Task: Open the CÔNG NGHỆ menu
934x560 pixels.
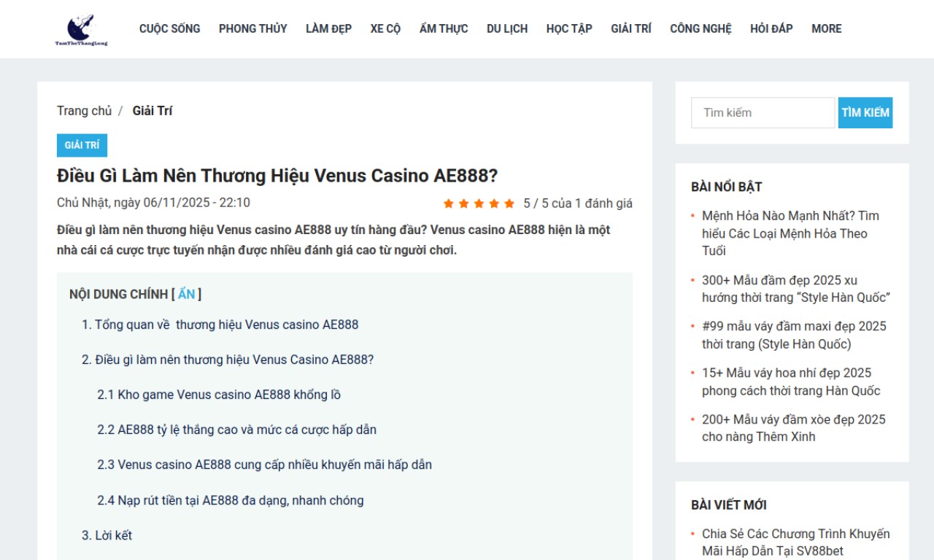Action: (700, 29)
